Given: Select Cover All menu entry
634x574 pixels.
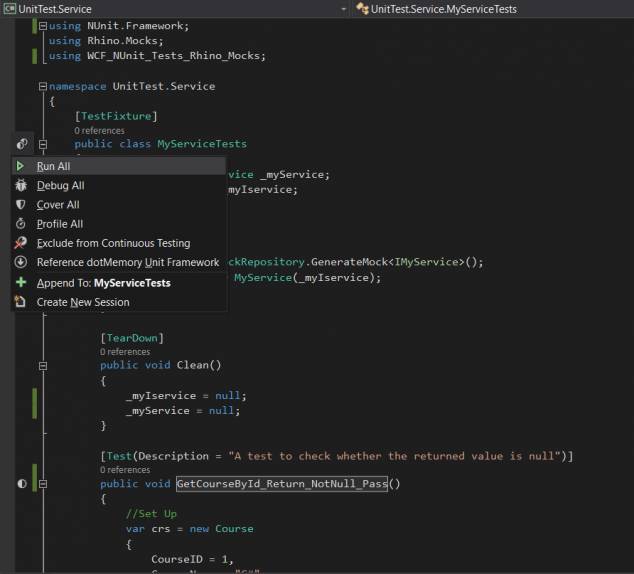Looking at the screenshot, I should [118, 205].
